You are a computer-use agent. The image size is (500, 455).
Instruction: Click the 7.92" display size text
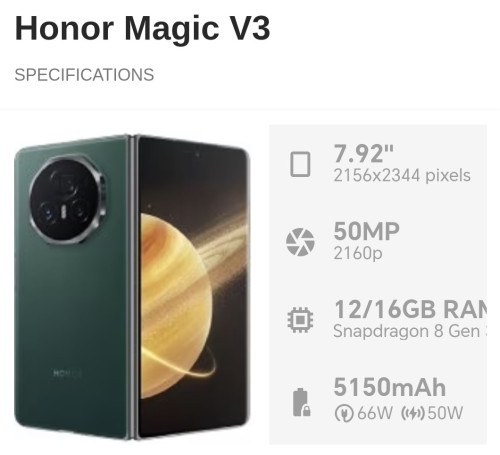(x=364, y=154)
